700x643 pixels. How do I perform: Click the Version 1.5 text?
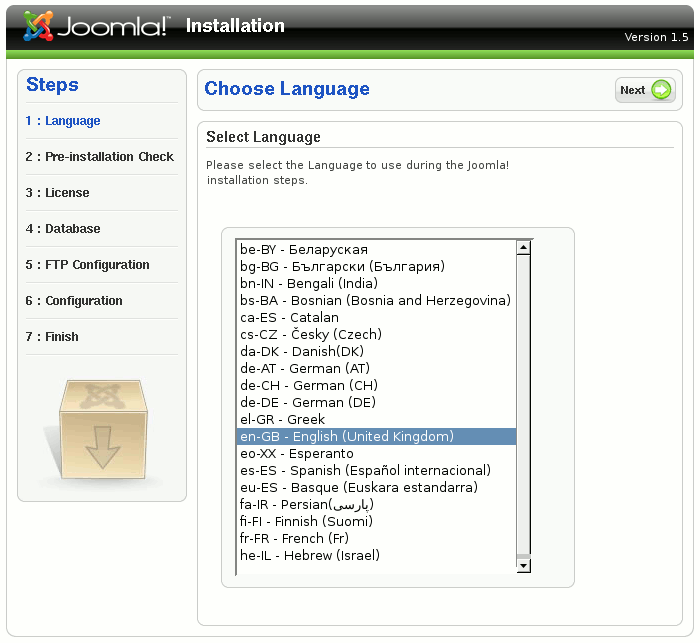656,37
